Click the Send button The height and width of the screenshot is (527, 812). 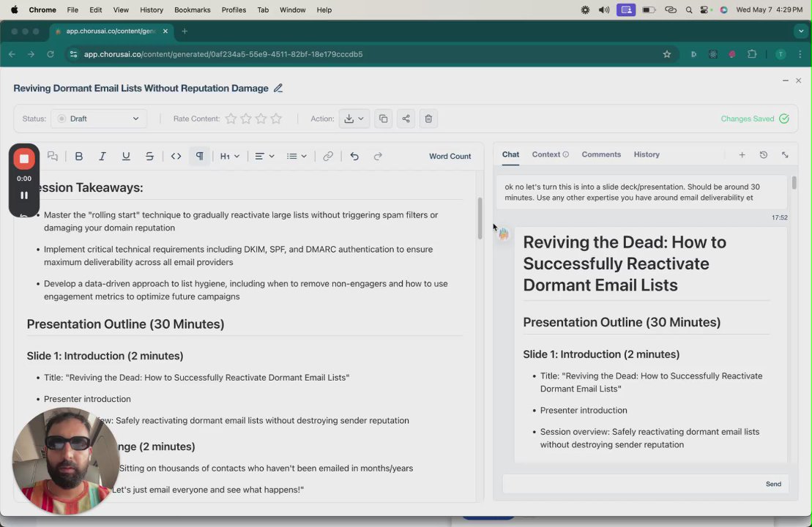click(774, 484)
